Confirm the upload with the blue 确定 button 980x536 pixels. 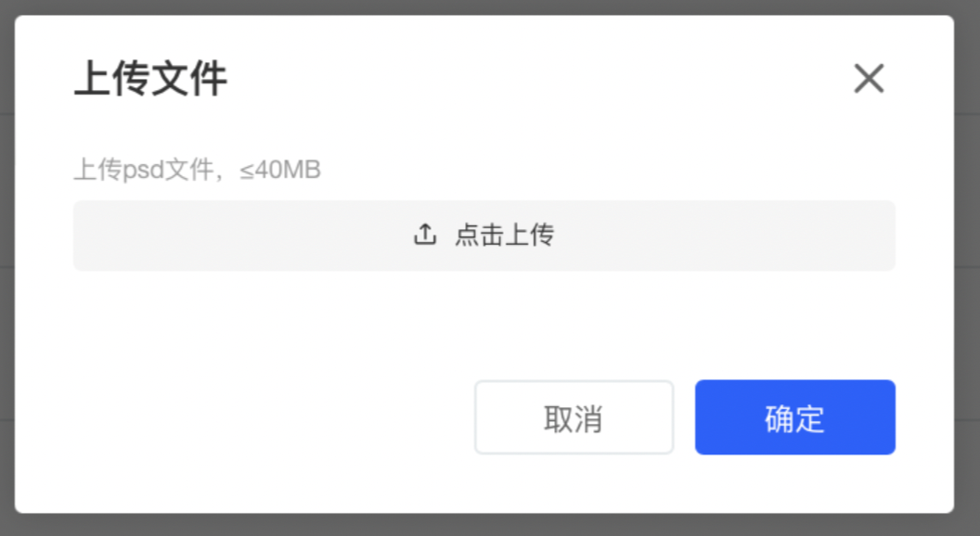pos(795,417)
